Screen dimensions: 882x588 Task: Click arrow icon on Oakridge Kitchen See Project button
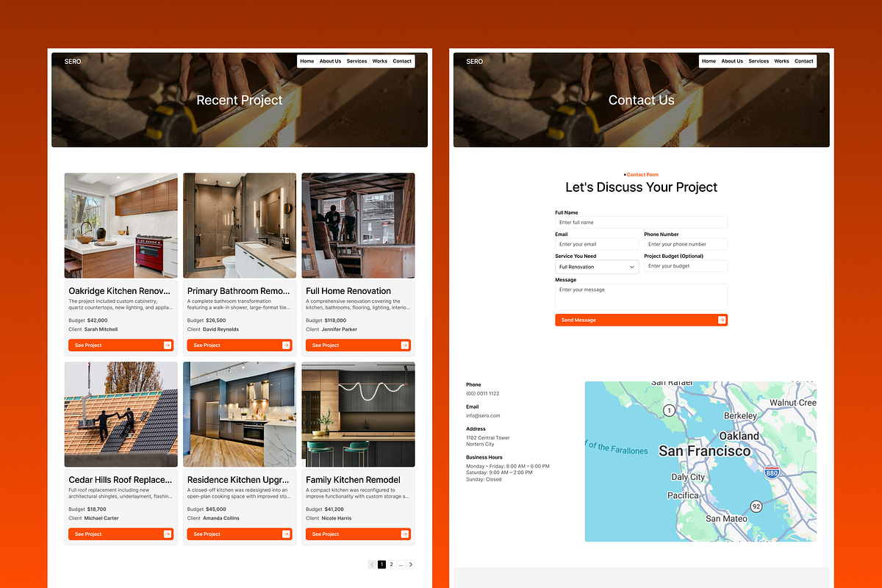pos(168,345)
